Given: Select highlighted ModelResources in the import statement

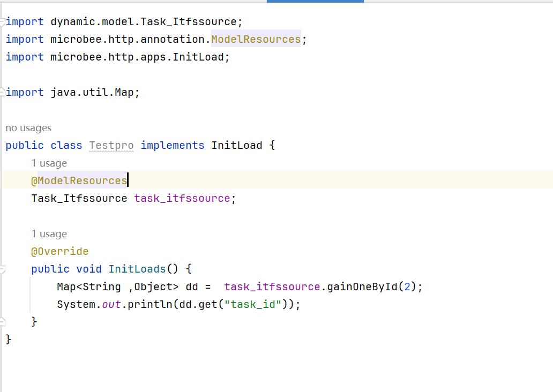Looking at the screenshot, I should tap(256, 40).
